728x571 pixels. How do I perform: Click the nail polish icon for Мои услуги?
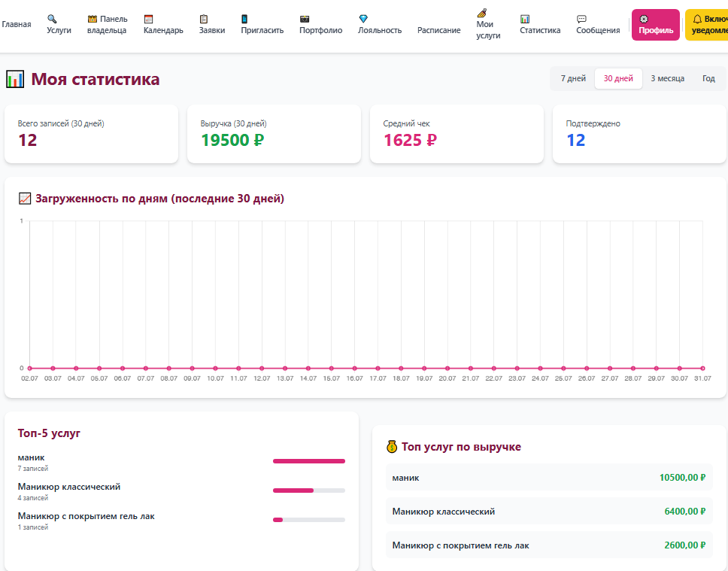click(482, 13)
